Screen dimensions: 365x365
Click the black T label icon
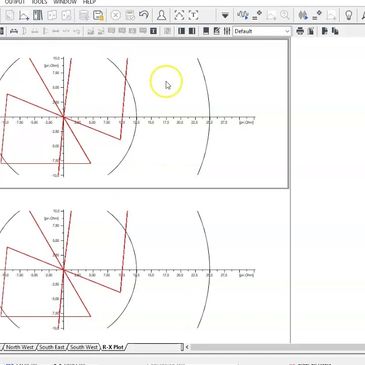pos(153,31)
